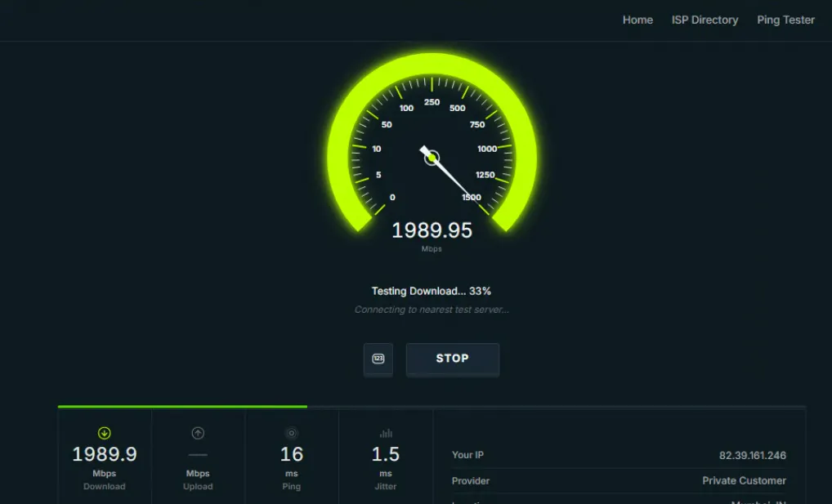
Task: Click the 1989.9 download value
Action: point(105,454)
